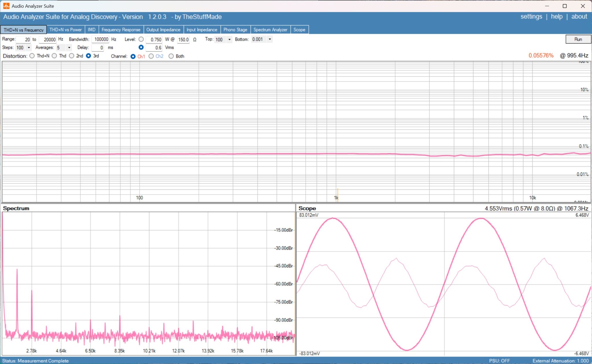Open the IMD tab
592x364 pixels.
(92, 29)
